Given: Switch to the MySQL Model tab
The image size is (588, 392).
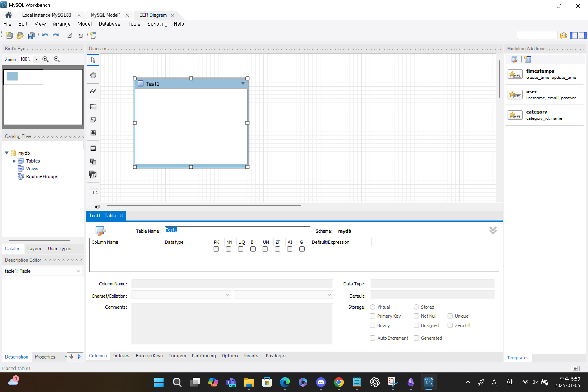Looking at the screenshot, I should (x=106, y=15).
